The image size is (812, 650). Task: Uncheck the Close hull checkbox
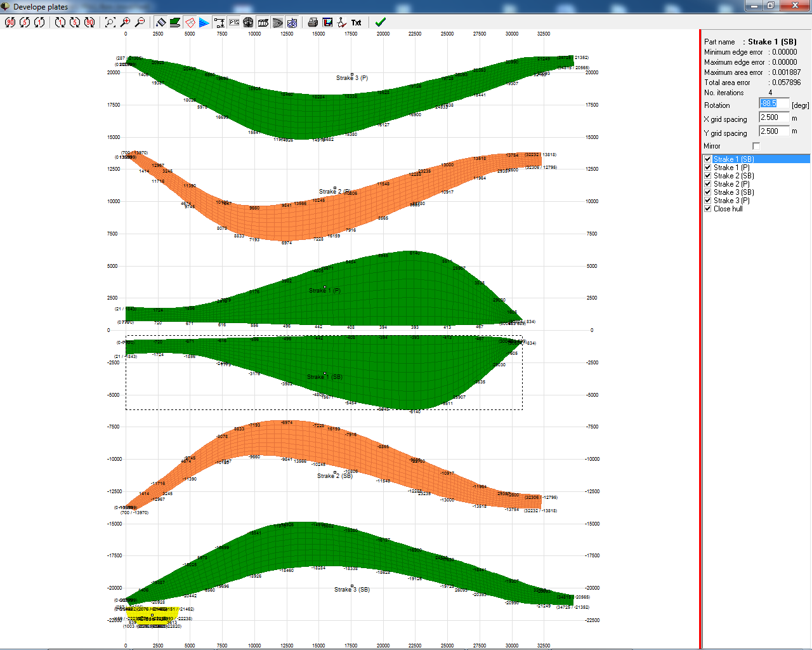click(708, 209)
